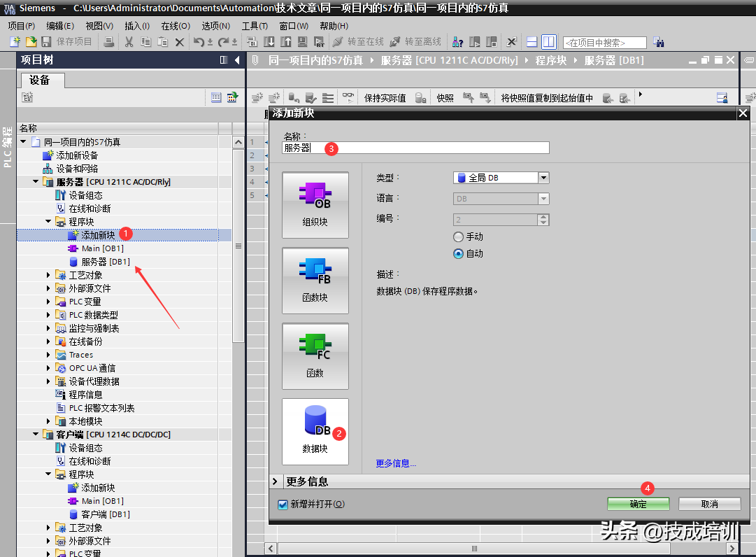Click the new project toolbar icon
This screenshot has height=557, width=756.
(x=15, y=42)
